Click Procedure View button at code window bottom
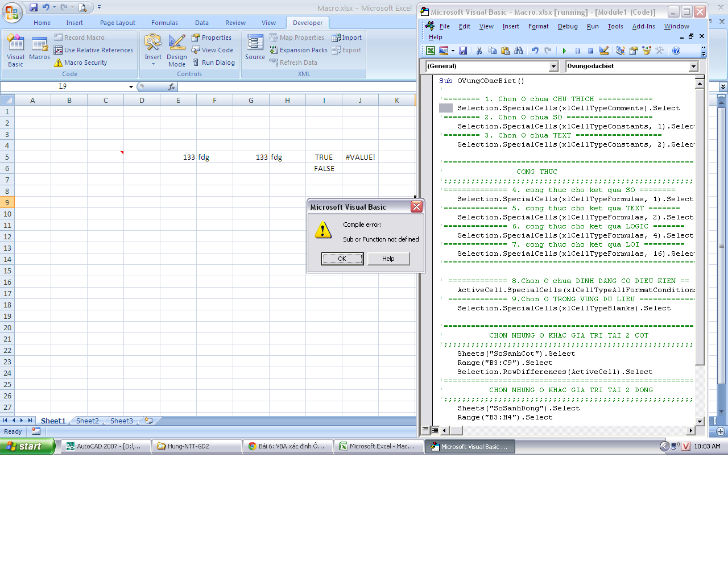The image size is (728, 582). point(425,430)
